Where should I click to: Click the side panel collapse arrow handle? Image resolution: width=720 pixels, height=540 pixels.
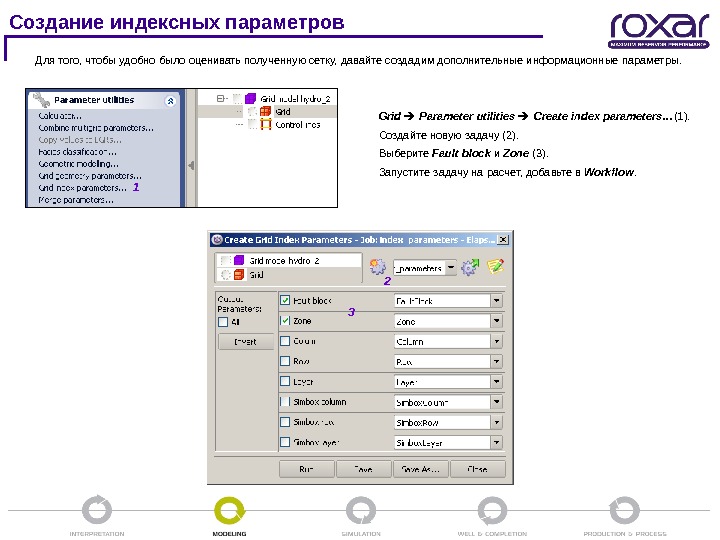(191, 165)
